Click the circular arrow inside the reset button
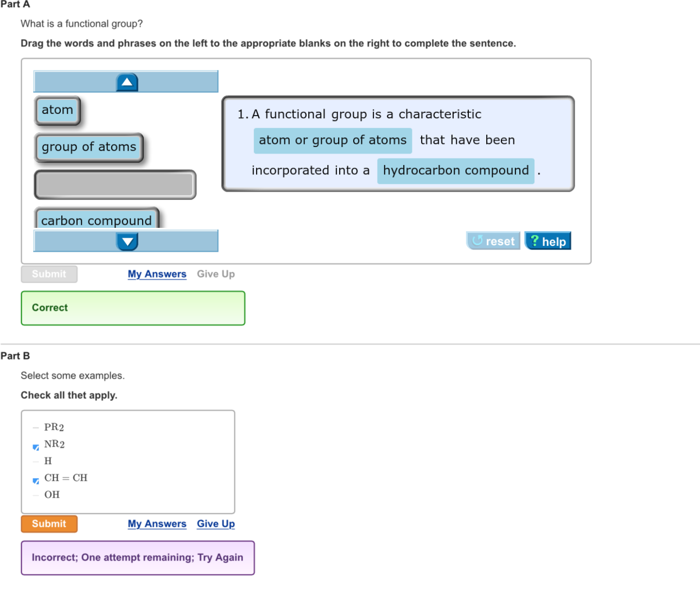The height and width of the screenshot is (598, 700). coord(478,240)
